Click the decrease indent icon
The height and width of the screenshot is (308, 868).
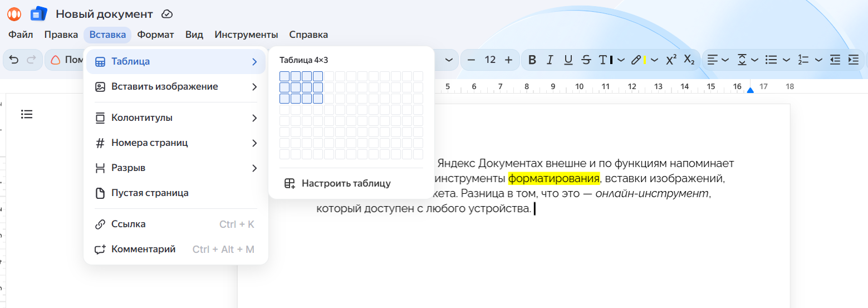coord(835,60)
